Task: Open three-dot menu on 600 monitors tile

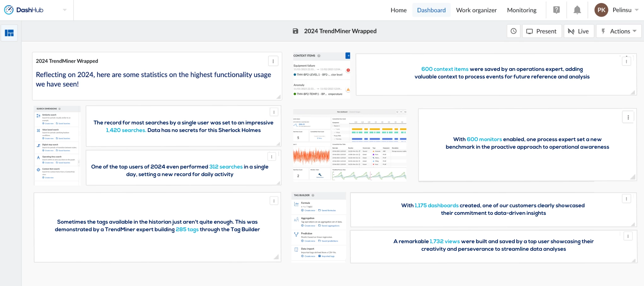Action: pyautogui.click(x=628, y=117)
